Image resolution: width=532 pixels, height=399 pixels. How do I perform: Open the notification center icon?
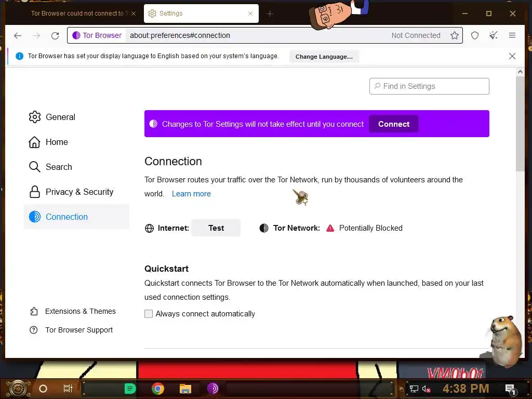pyautogui.click(x=510, y=389)
